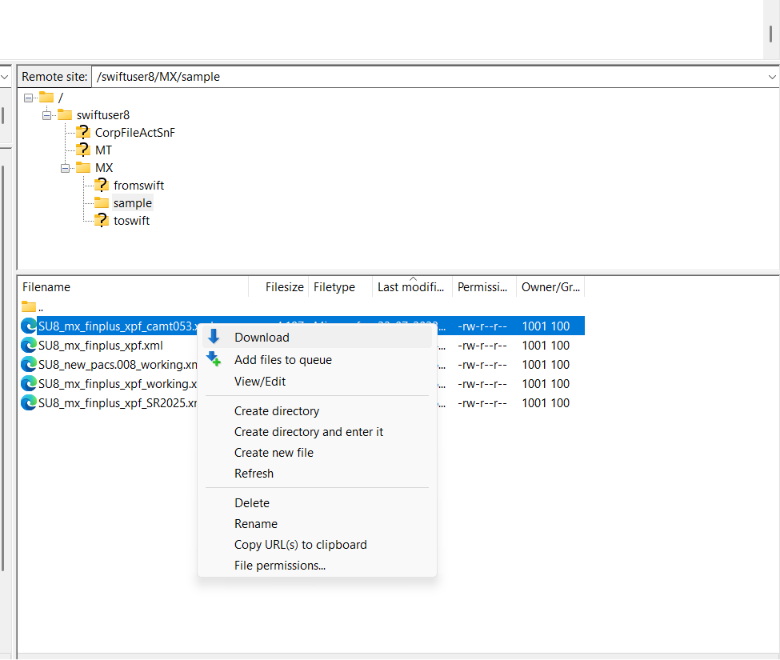The image size is (780, 660).
Task: Collapse the swiftuser8 tree node
Action: pyautogui.click(x=47, y=115)
